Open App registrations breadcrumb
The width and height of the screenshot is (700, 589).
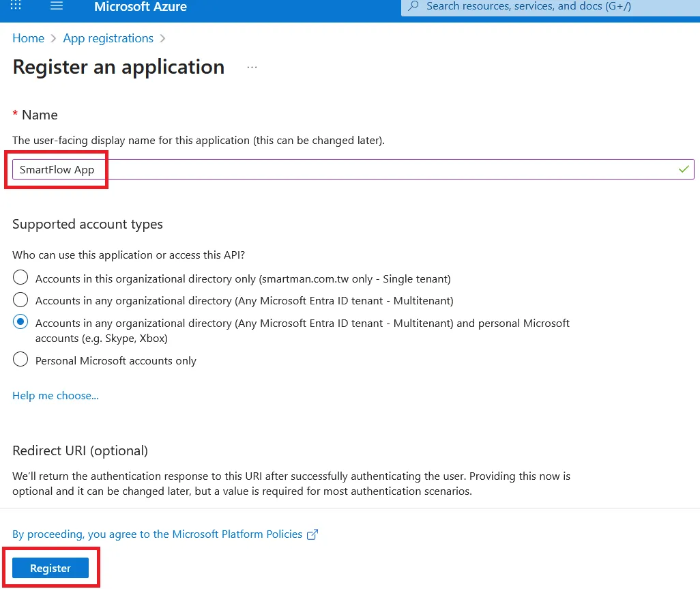[108, 38]
